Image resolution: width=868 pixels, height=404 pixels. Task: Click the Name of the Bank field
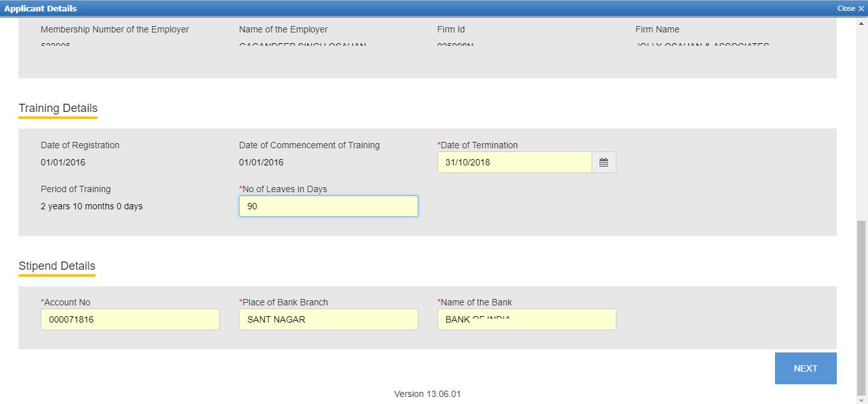[526, 319]
